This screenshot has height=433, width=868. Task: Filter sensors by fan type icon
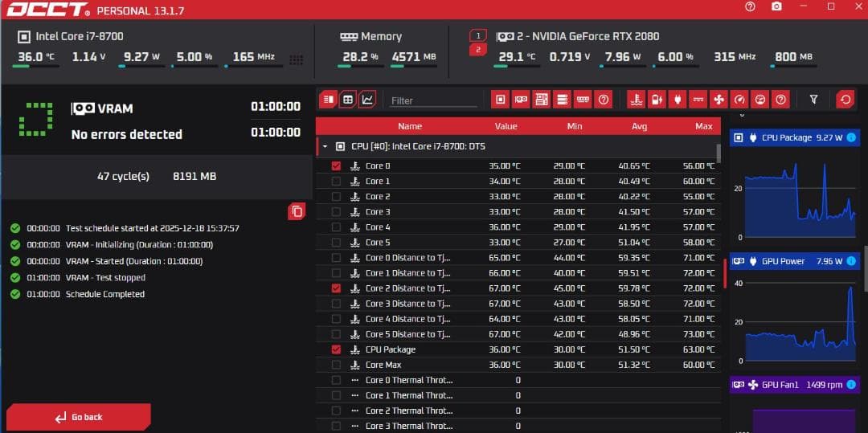(719, 100)
